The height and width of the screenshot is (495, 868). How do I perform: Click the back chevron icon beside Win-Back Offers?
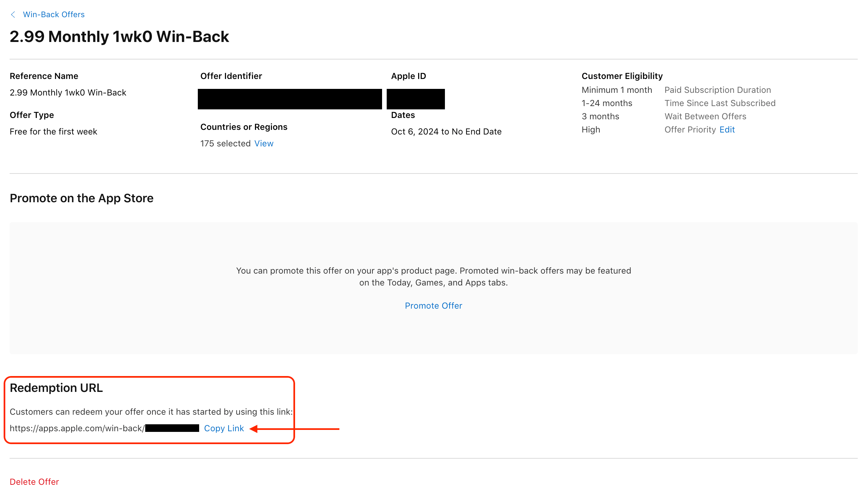point(13,14)
